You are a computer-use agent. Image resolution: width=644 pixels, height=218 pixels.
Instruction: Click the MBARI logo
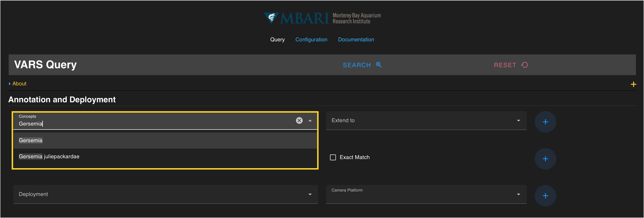coord(322,18)
